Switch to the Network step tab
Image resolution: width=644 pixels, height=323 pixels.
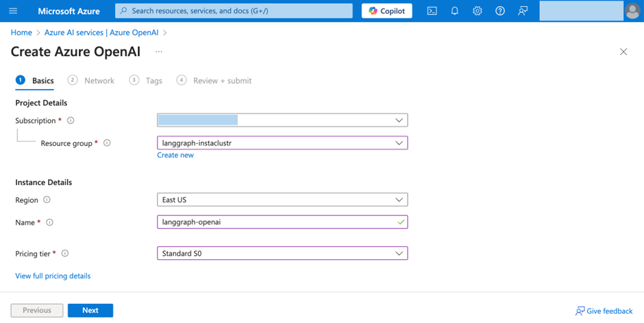click(91, 80)
